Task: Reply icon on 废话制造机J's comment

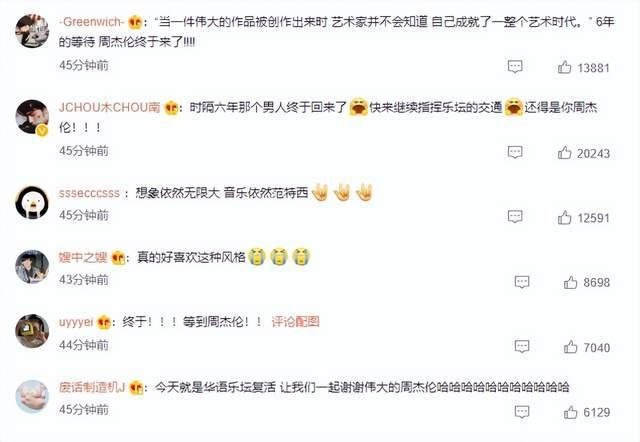Action: tap(522, 412)
